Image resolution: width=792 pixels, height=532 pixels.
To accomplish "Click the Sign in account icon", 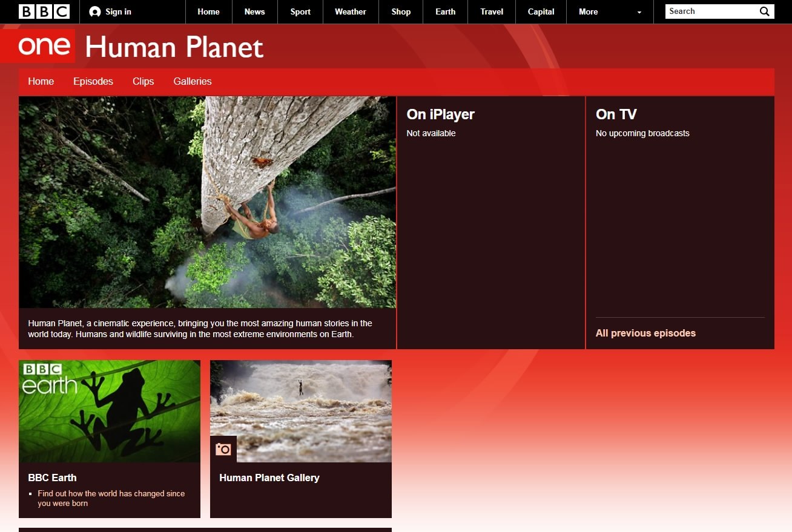I will point(94,11).
